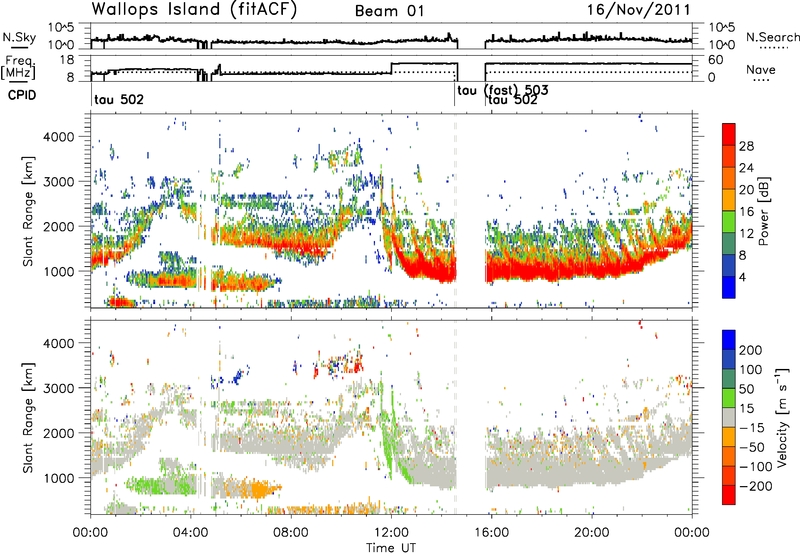Click the gray segment of Velocity colorbar
800x554 pixels.
point(729,418)
